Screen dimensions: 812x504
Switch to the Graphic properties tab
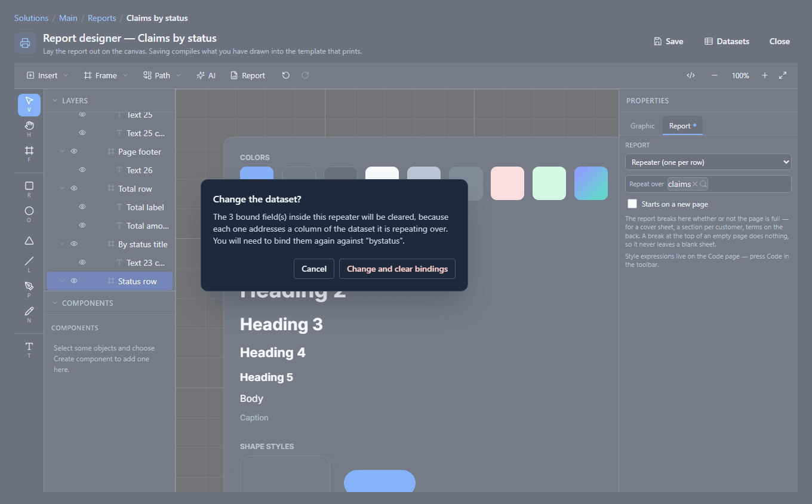pos(642,126)
